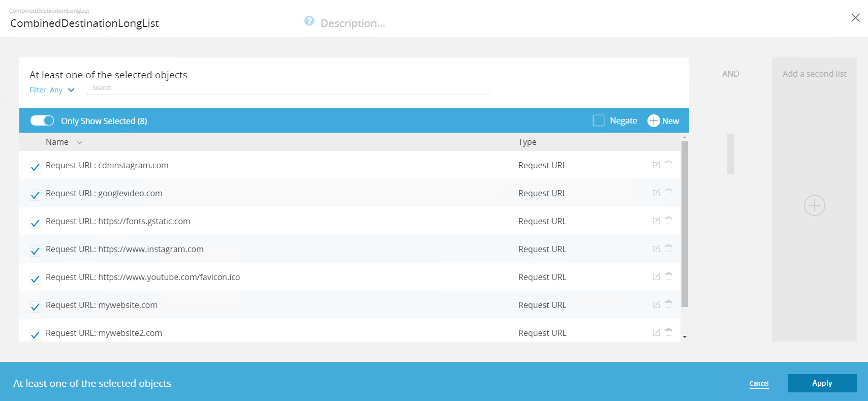This screenshot has height=401, width=868.
Task: Click the help question mark icon
Action: point(309,21)
